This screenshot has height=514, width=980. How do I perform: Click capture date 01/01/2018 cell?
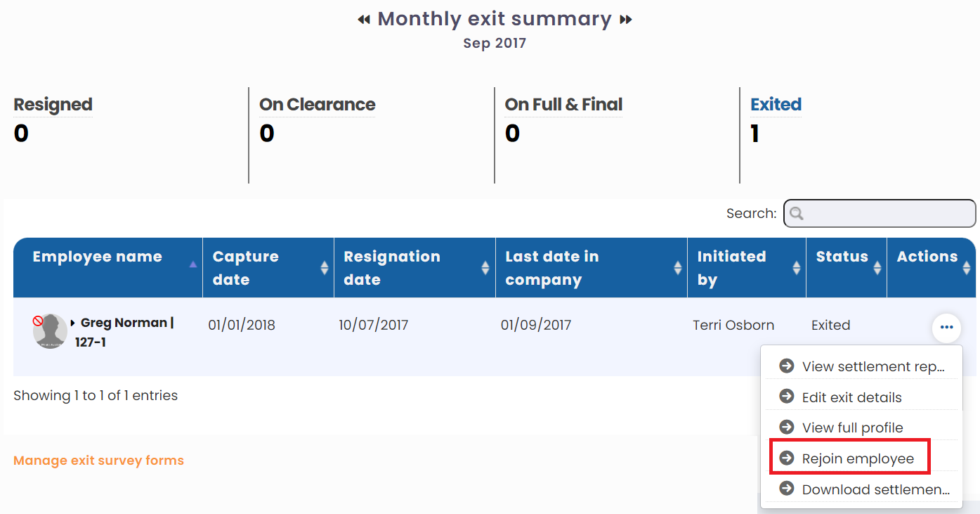[242, 326]
